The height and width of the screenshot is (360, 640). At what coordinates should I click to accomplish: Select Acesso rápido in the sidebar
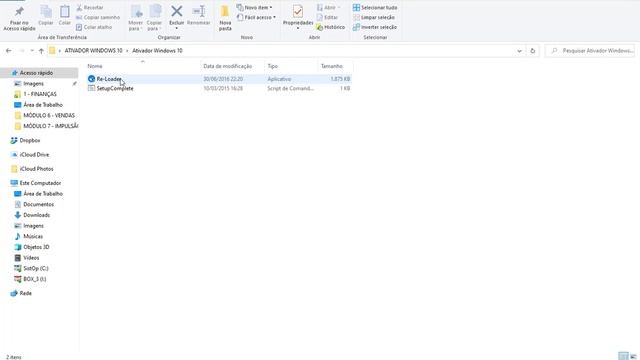coord(36,73)
